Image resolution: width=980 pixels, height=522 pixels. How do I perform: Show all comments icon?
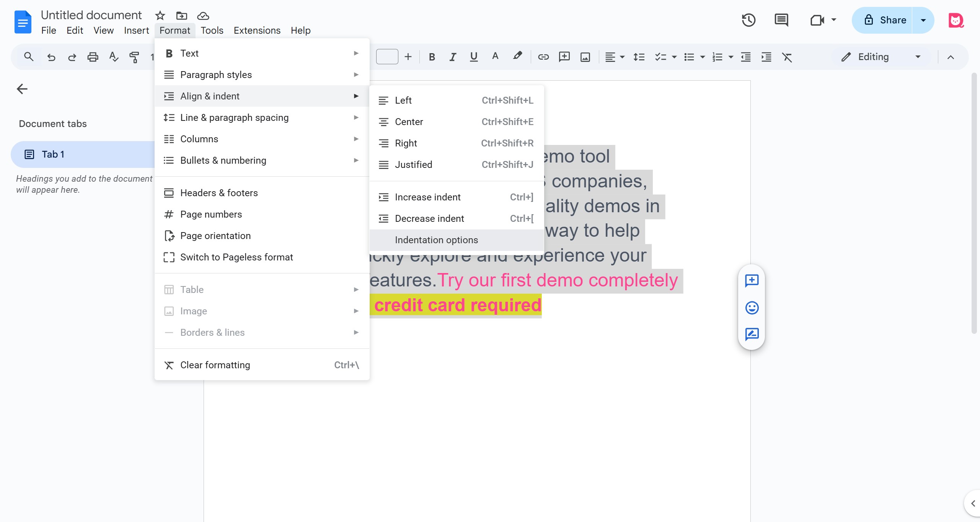click(781, 20)
